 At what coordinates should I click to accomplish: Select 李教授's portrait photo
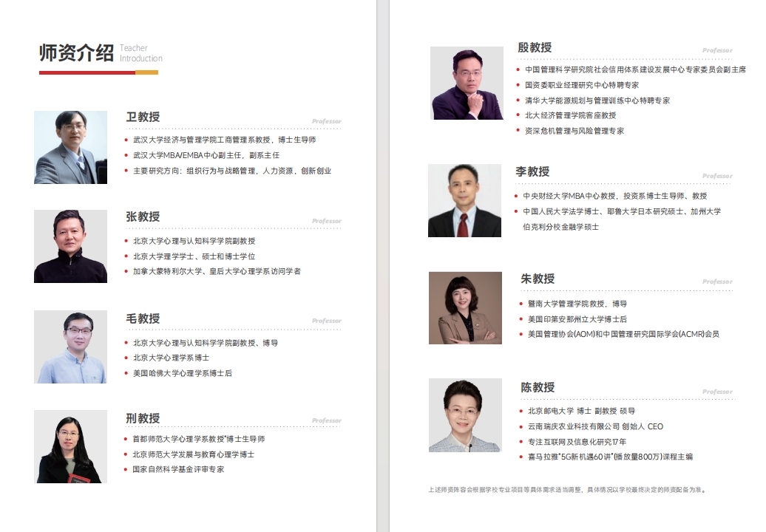[464, 200]
